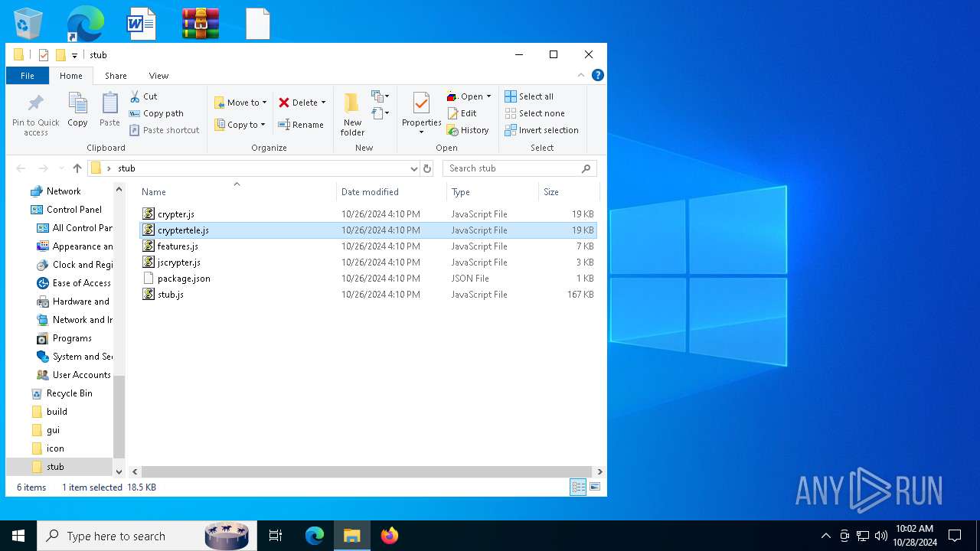Switch to the Home ribbon tab

point(71,76)
